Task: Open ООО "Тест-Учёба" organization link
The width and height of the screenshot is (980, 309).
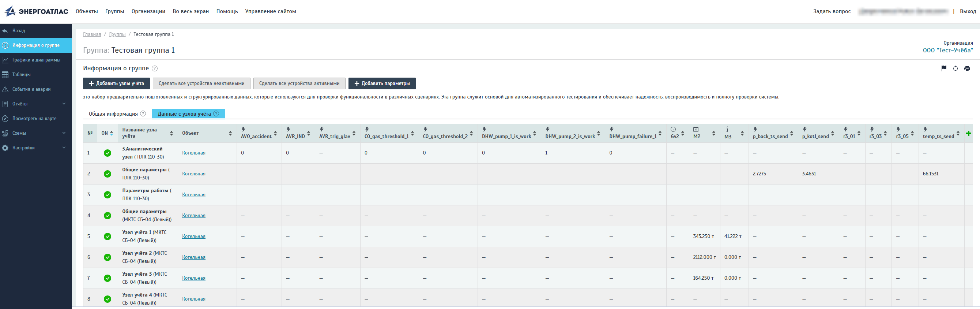Action: (948, 50)
